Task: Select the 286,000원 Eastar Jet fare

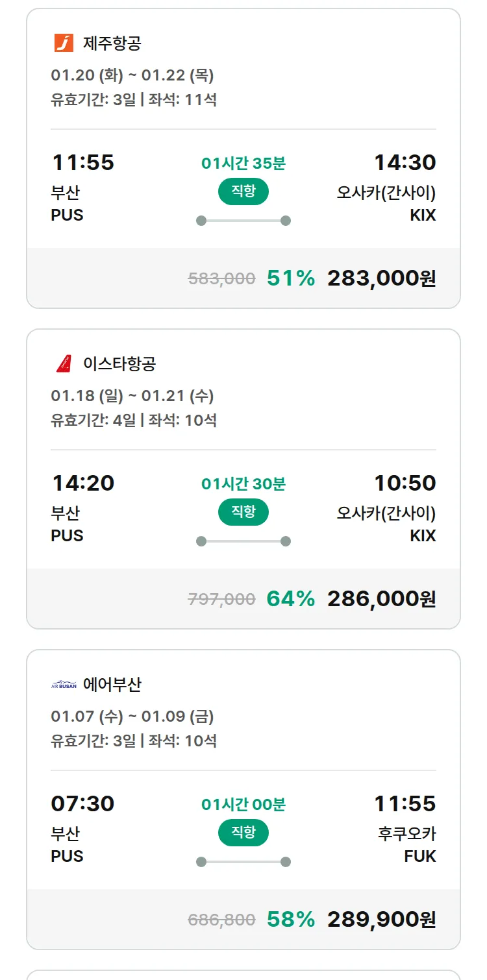Action: coord(381,598)
